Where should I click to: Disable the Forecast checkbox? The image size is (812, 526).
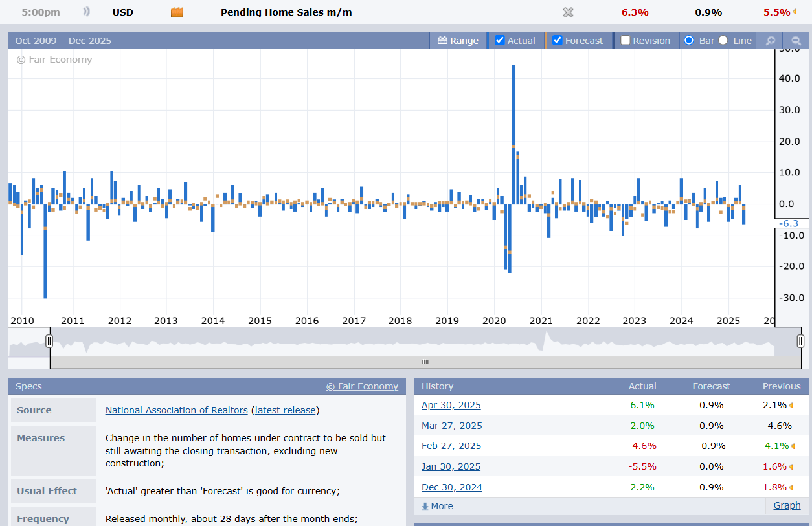coord(558,40)
